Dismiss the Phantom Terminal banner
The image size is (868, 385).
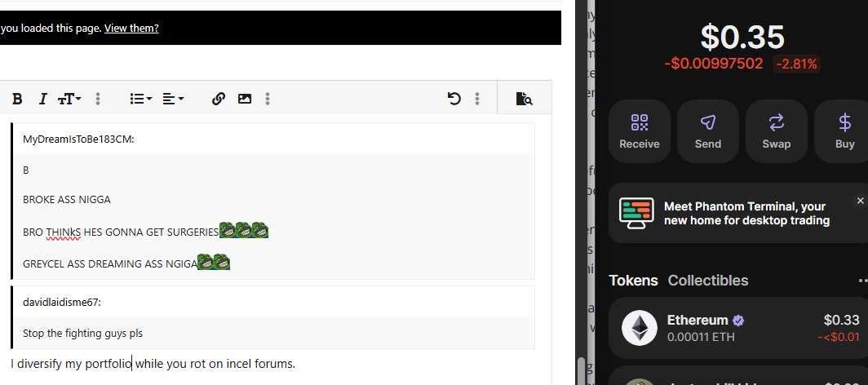coord(860,200)
